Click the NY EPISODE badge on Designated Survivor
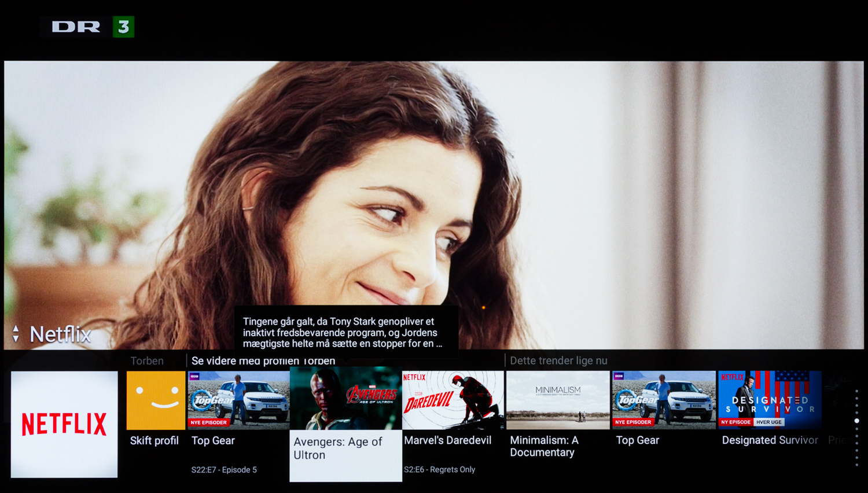This screenshot has width=868, height=493. point(735,422)
